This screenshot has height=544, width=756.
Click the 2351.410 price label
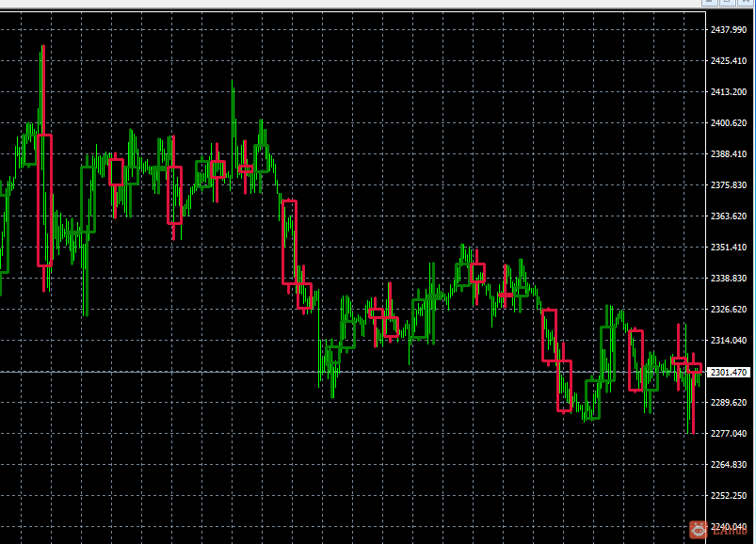tap(729, 248)
